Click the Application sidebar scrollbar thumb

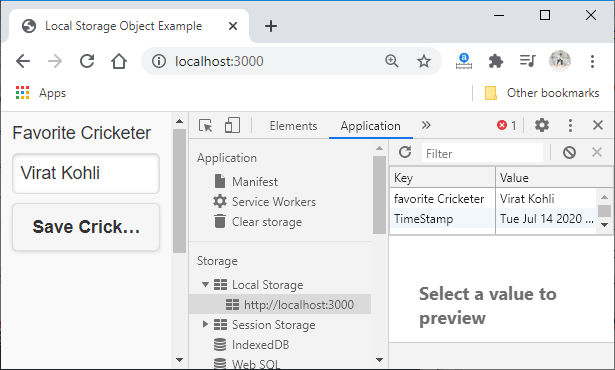(379, 195)
